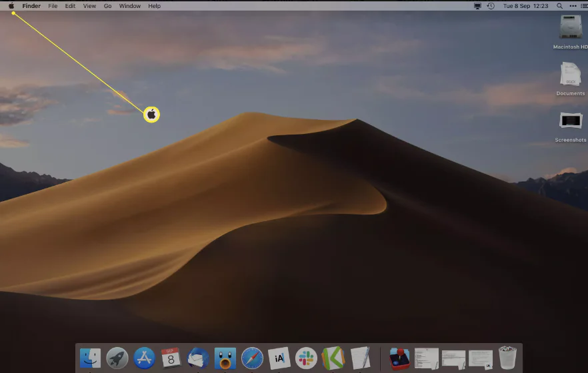Launch the red joystick app in Dock
The width and height of the screenshot is (588, 373).
pos(399,358)
